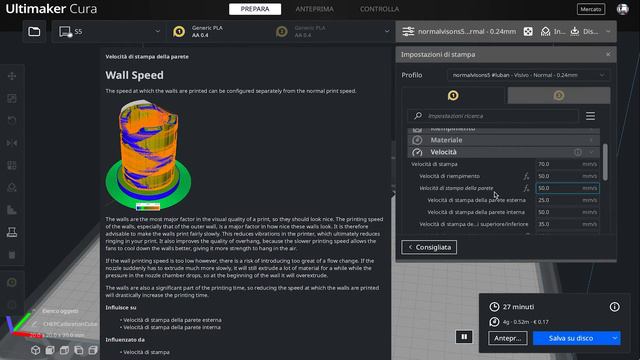This screenshot has height=360, width=640.
Task: Edit superiore/inferiore speed 35.0 value
Action: click(x=567, y=224)
